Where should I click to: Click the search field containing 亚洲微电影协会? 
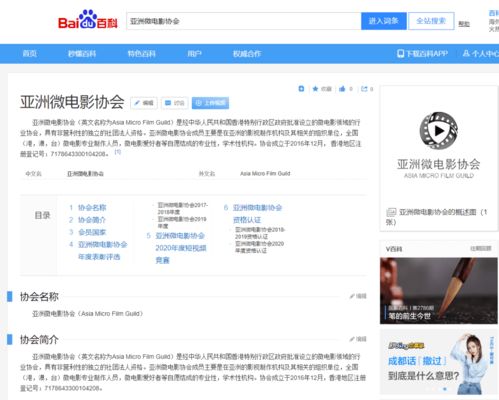244,21
